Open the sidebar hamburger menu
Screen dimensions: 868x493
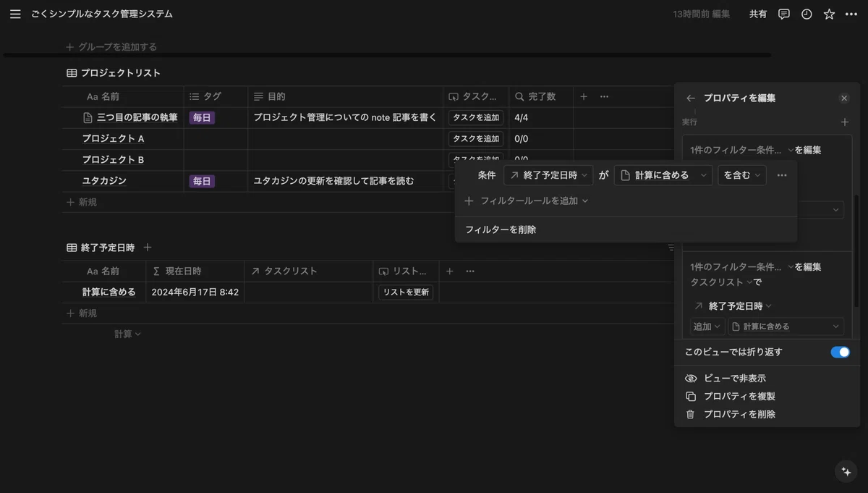pyautogui.click(x=15, y=14)
